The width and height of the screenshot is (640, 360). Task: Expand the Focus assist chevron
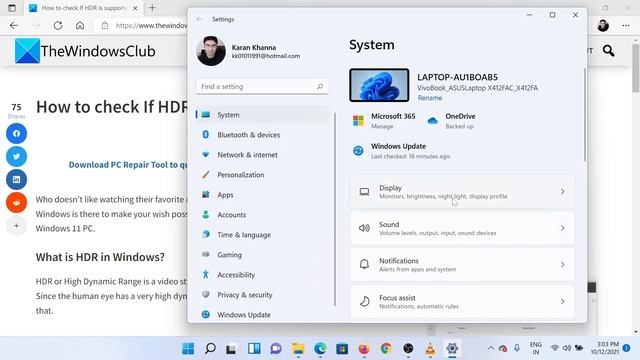pos(562,301)
